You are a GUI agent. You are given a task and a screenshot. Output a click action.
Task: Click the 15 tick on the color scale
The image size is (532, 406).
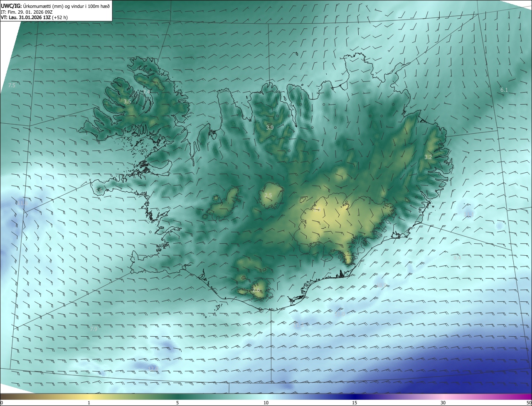pos(355,403)
